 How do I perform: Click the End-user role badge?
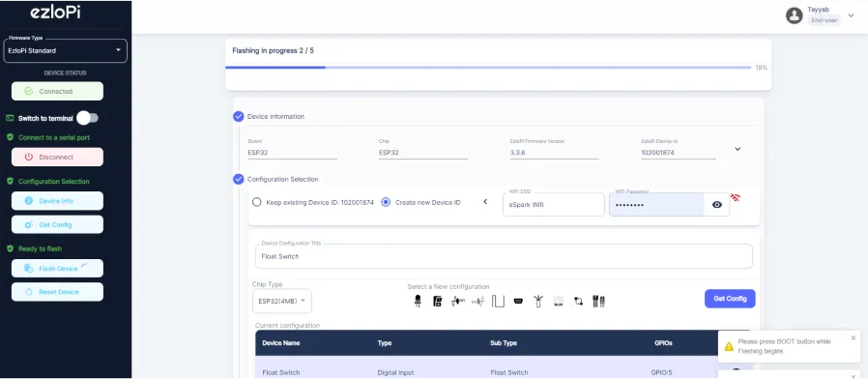[824, 20]
